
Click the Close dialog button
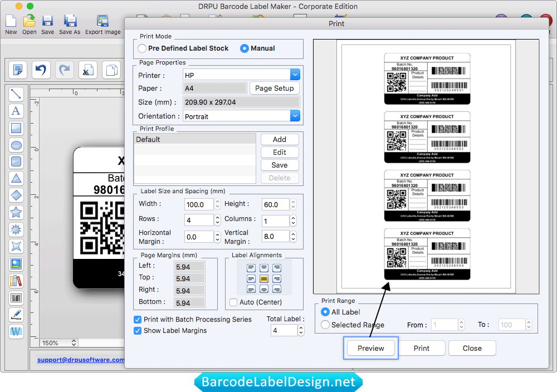[x=472, y=349]
